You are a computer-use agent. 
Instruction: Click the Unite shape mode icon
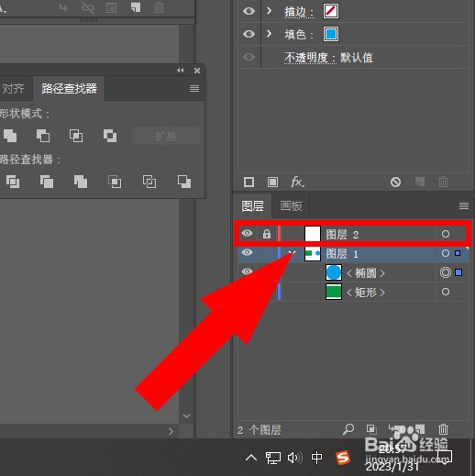(10, 136)
